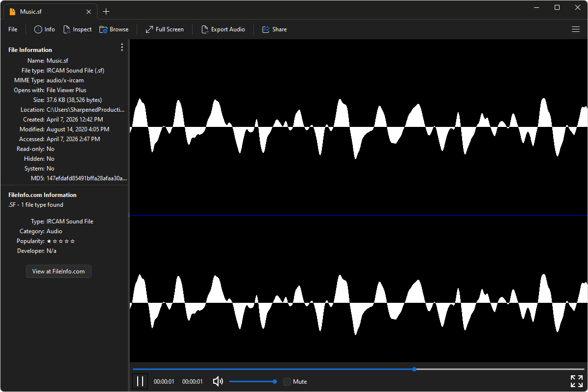Close the Music.sf tab
Screen dimensions: 588x392
[x=89, y=11]
